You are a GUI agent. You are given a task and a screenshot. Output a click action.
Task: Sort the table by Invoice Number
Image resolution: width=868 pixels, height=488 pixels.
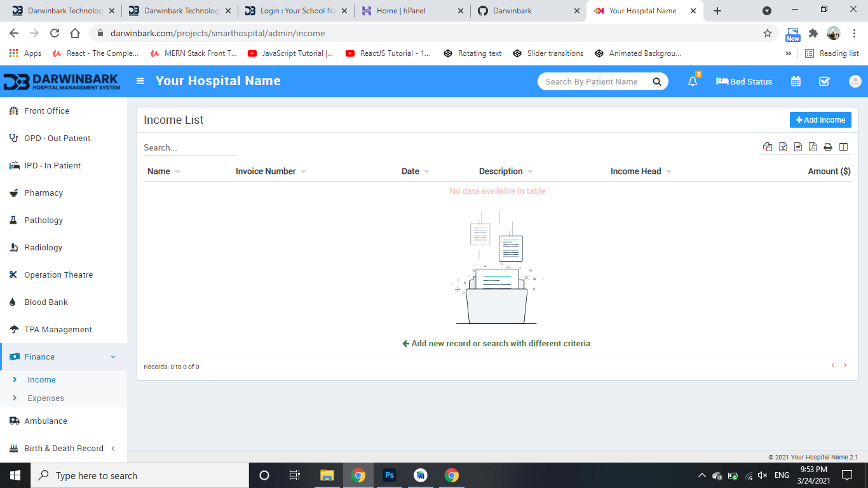click(266, 172)
